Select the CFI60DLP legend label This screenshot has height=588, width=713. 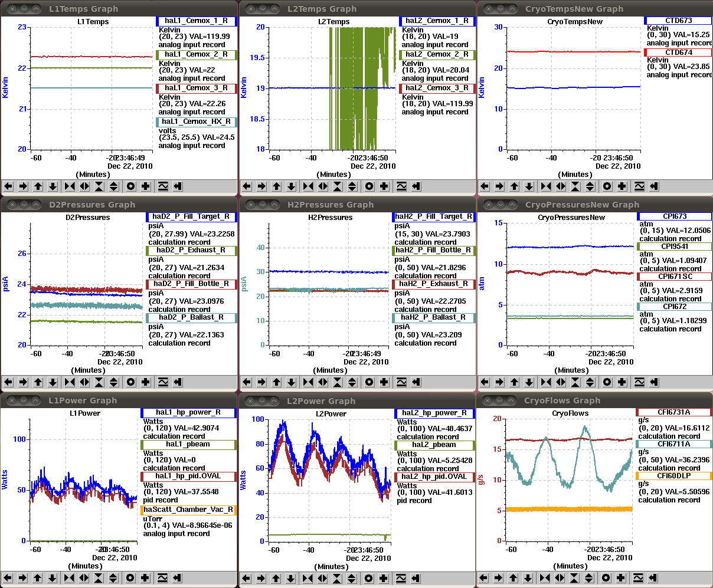pos(675,475)
